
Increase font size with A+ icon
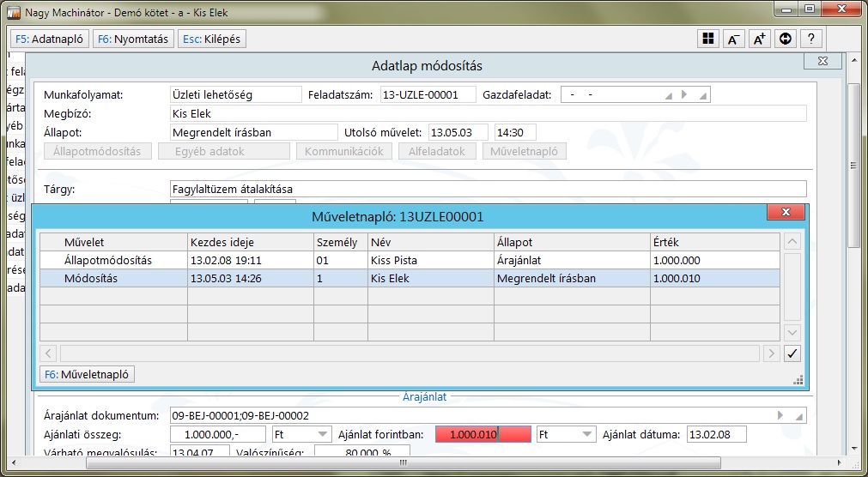pyautogui.click(x=760, y=39)
